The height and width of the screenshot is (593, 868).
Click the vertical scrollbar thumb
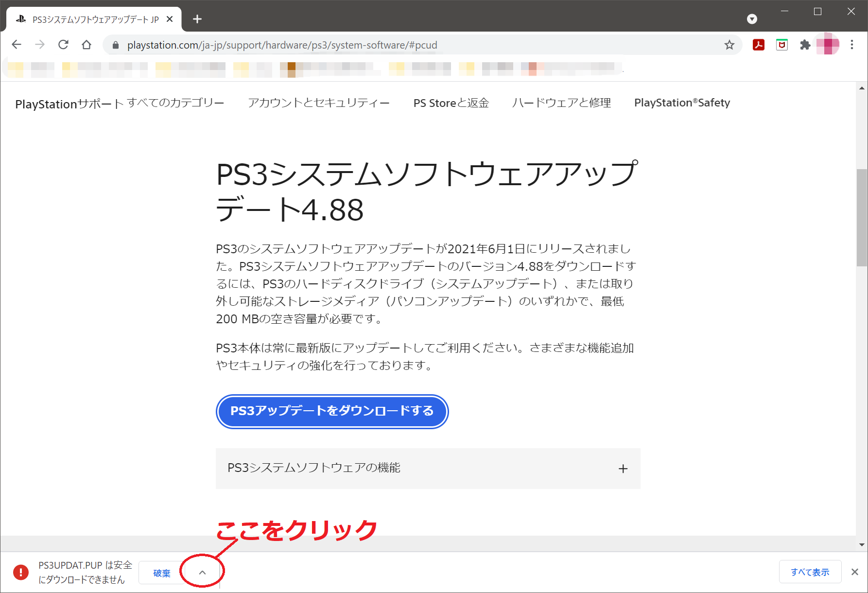[x=862, y=217]
